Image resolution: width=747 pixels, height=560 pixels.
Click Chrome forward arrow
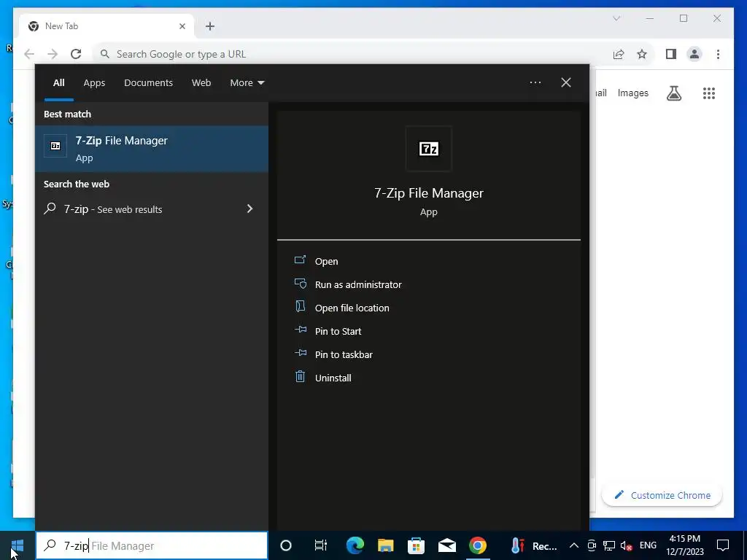[x=53, y=54]
